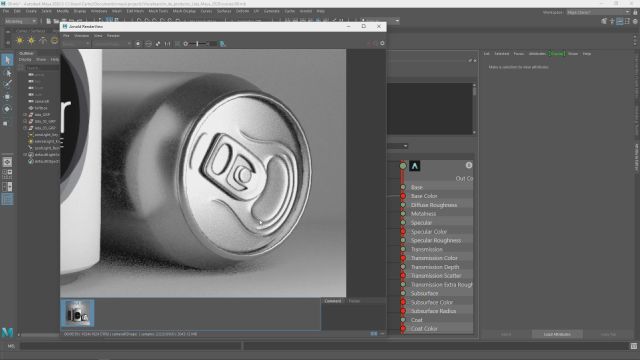
Task: Choose the Paint Selection brush tool
Action: click(x=7, y=84)
